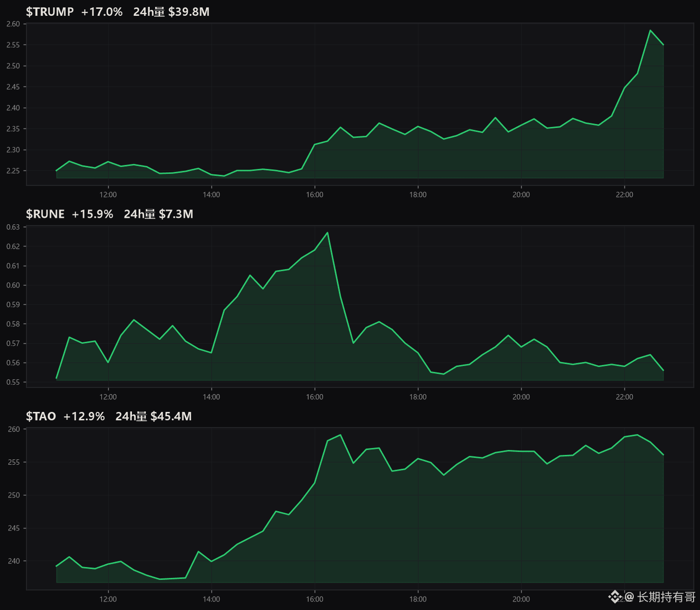Click the 0.59 price tick label
The width and height of the screenshot is (700, 610).
click(13, 305)
